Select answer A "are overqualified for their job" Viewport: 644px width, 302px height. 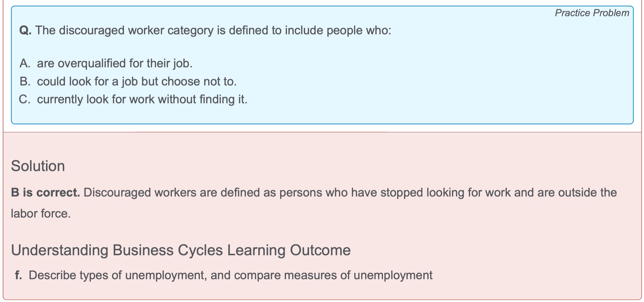(114, 63)
